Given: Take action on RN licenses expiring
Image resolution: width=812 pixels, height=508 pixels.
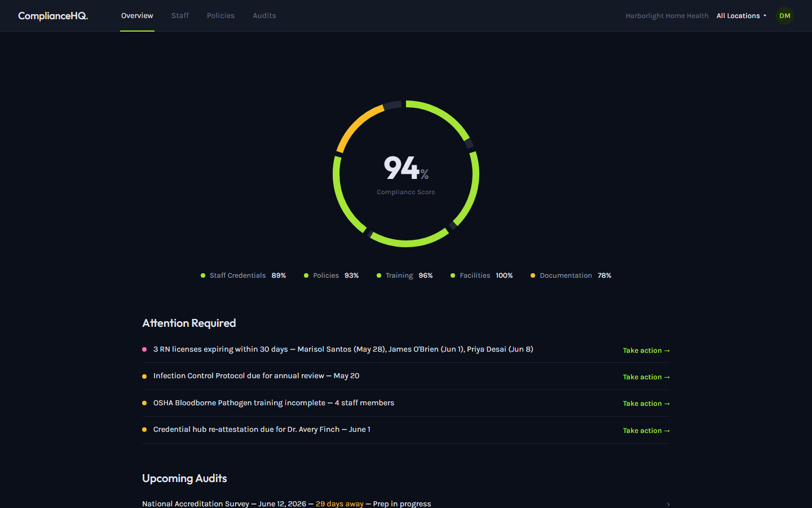Looking at the screenshot, I should click(646, 351).
